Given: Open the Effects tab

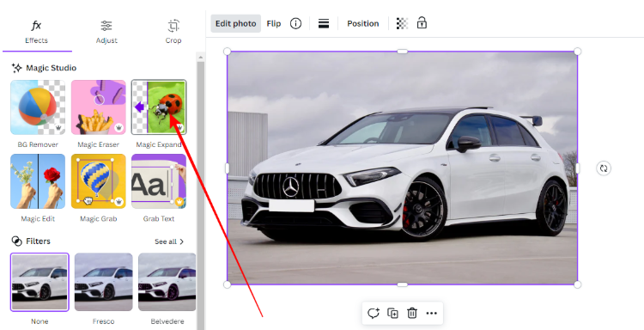Looking at the screenshot, I should [37, 32].
